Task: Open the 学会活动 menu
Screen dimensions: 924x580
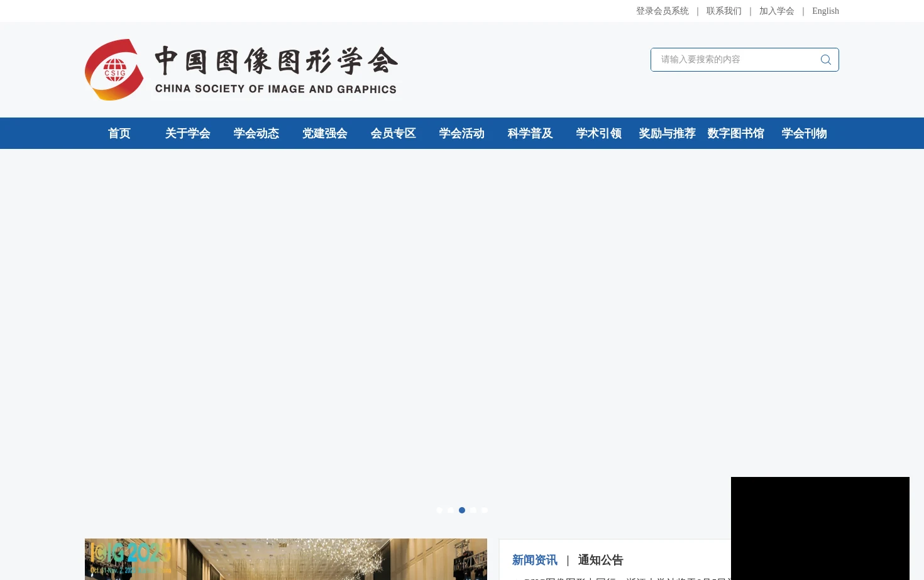Action: tap(462, 133)
